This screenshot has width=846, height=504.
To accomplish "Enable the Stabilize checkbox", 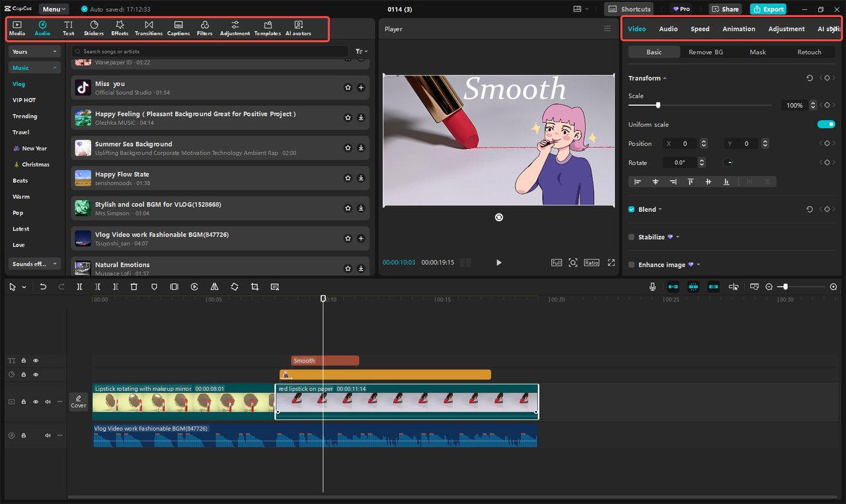I will (x=632, y=237).
